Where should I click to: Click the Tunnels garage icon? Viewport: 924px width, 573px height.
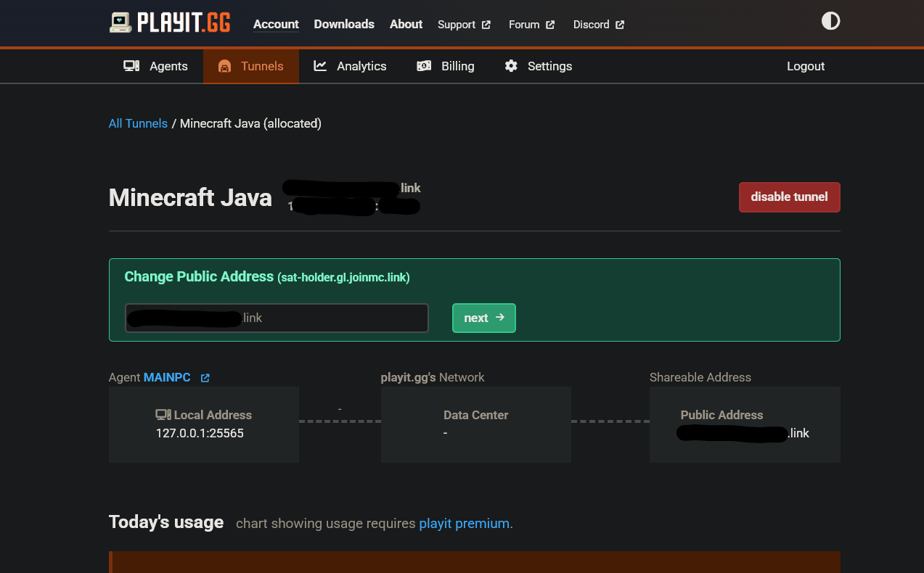[225, 66]
